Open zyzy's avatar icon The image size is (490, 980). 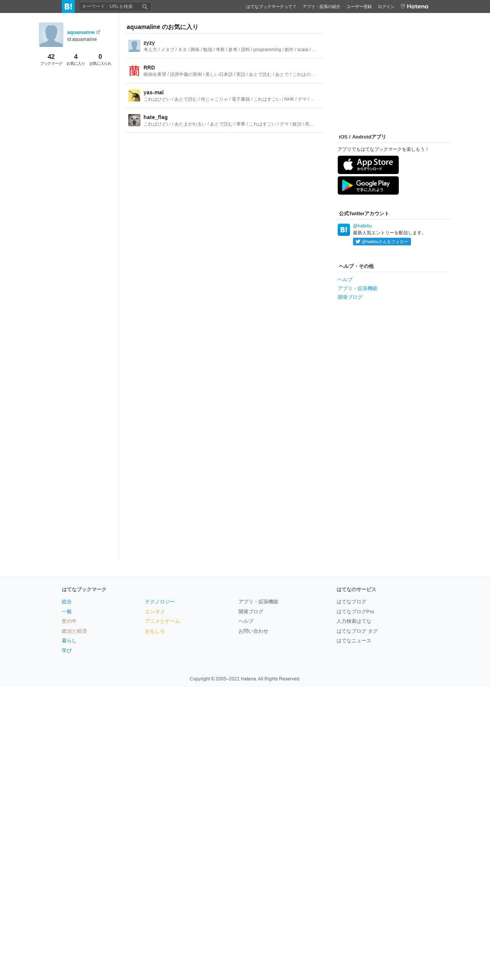click(x=134, y=46)
